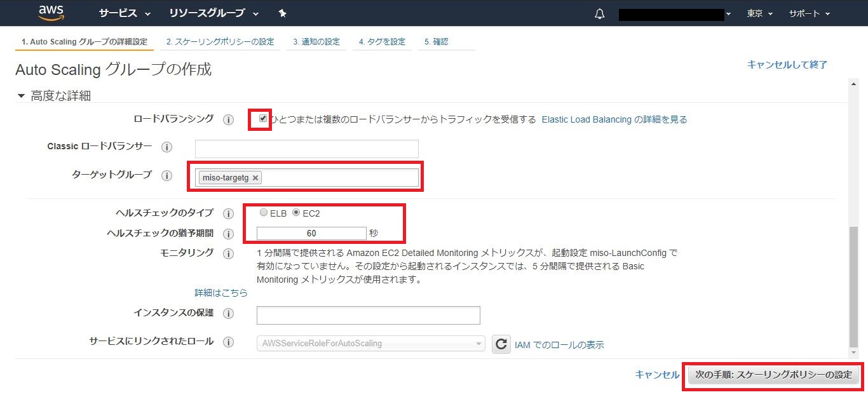Select the ELB health check radio button
The height and width of the screenshot is (397, 868).
[x=264, y=213]
